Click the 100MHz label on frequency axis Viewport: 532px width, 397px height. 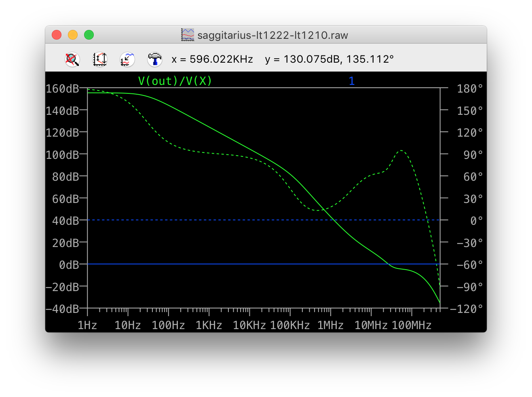412,325
